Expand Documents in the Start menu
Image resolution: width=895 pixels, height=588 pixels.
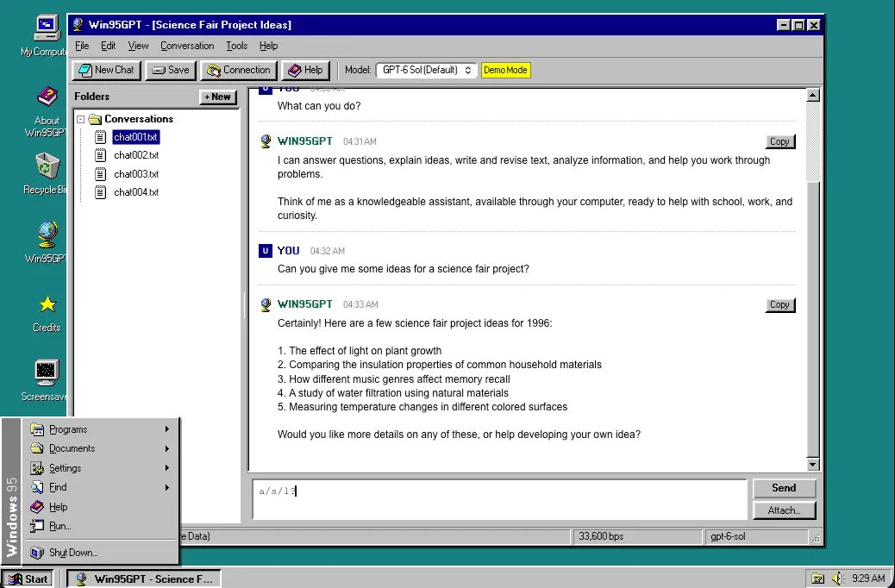click(100, 448)
